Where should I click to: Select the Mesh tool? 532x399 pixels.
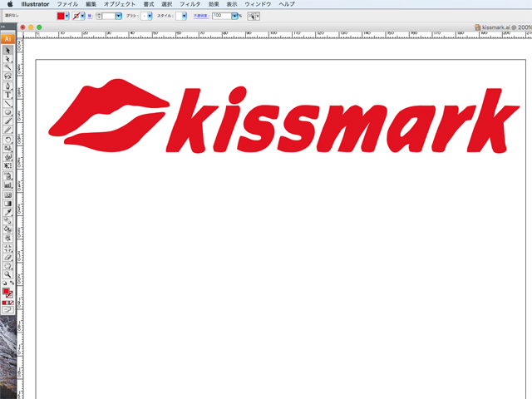[x=7, y=195]
